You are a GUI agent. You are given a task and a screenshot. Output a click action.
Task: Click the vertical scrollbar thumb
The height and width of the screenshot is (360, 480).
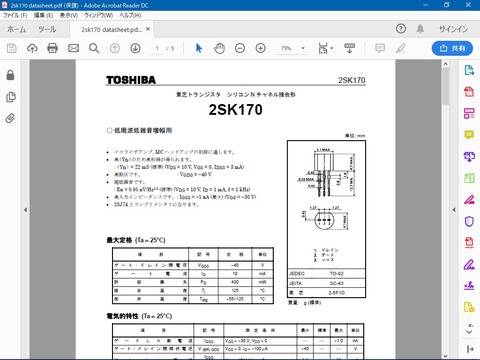pyautogui.click(x=446, y=87)
